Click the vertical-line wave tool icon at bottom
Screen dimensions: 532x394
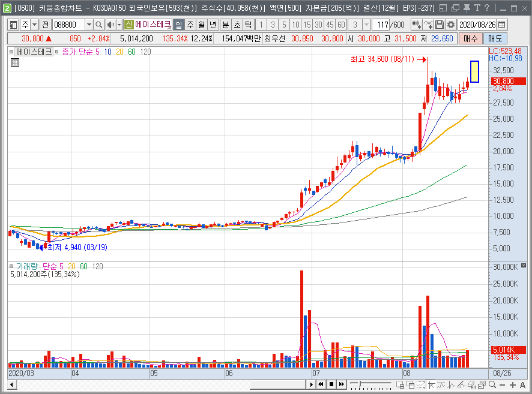452,385
